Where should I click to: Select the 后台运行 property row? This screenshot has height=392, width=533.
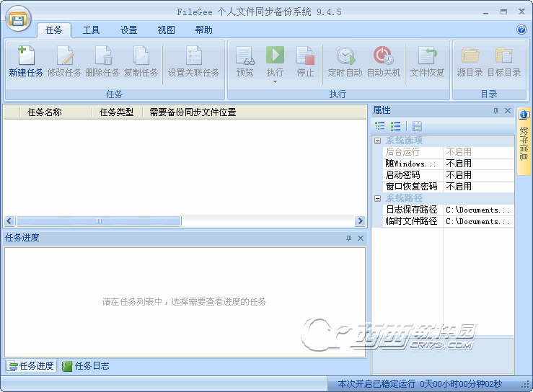click(x=449, y=152)
